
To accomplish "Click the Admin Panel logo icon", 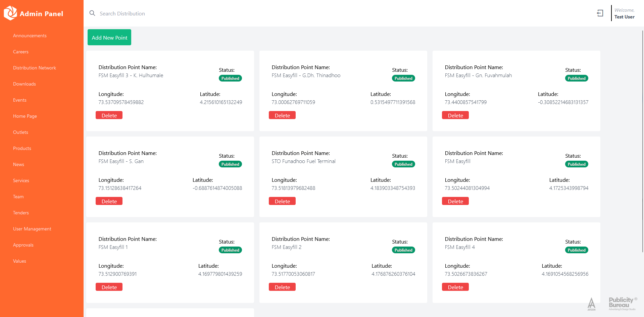I will click(x=10, y=13).
